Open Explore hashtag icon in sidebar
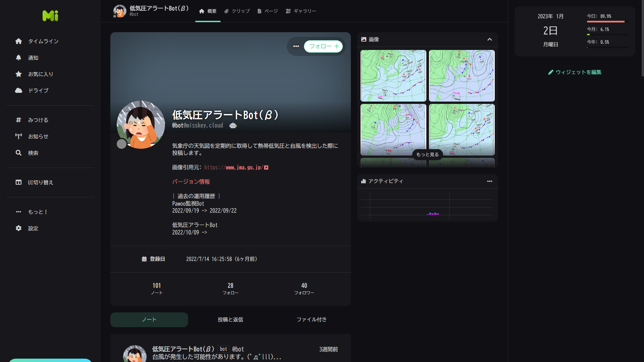Viewport: 644px width, 362px height. point(19,120)
